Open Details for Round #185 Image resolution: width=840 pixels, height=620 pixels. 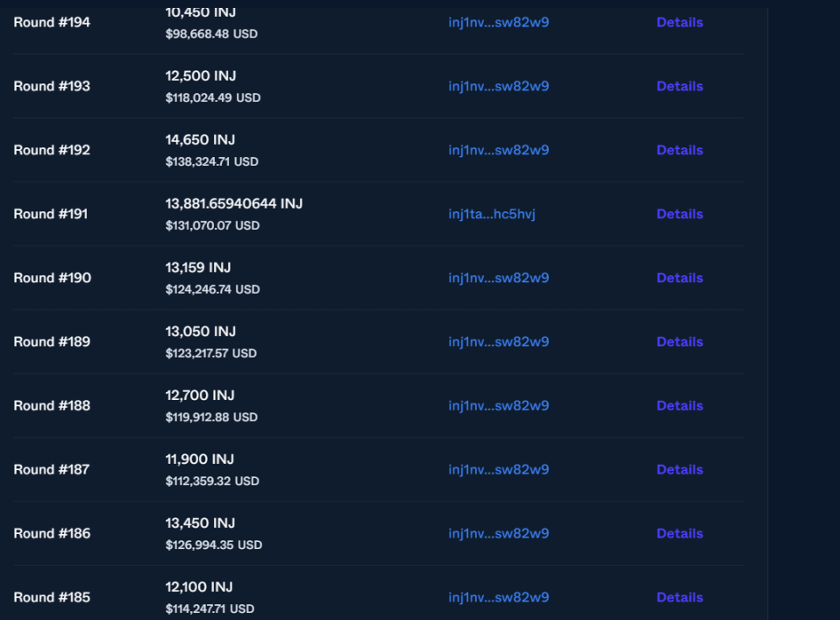(680, 597)
